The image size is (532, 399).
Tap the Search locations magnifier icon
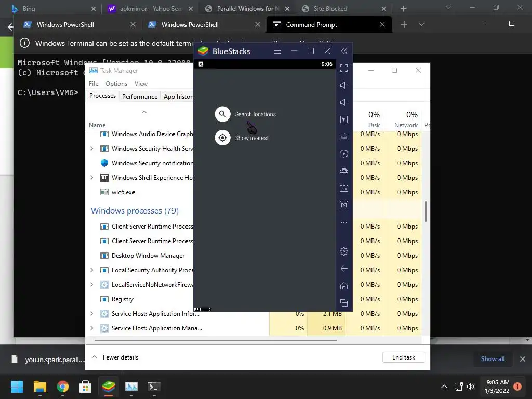click(x=222, y=114)
